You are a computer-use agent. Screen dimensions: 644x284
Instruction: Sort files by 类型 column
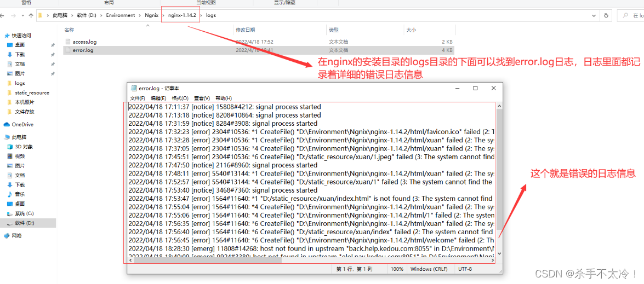tap(333, 30)
